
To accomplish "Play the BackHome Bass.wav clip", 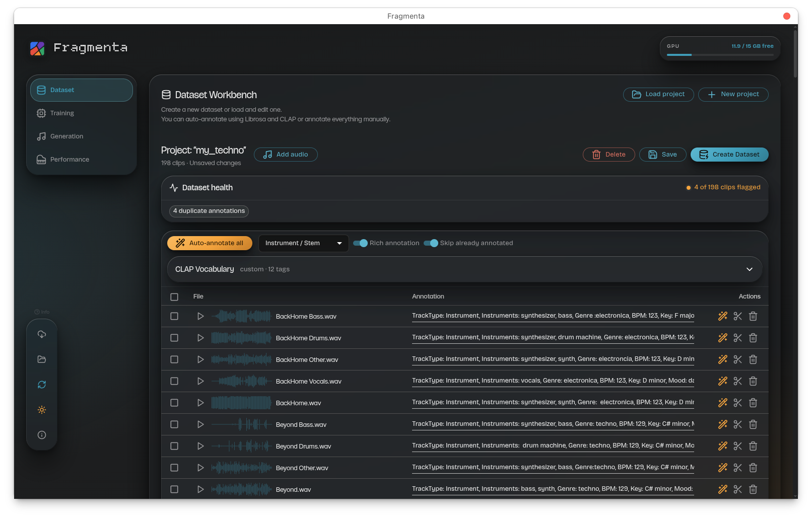I will coord(200,316).
